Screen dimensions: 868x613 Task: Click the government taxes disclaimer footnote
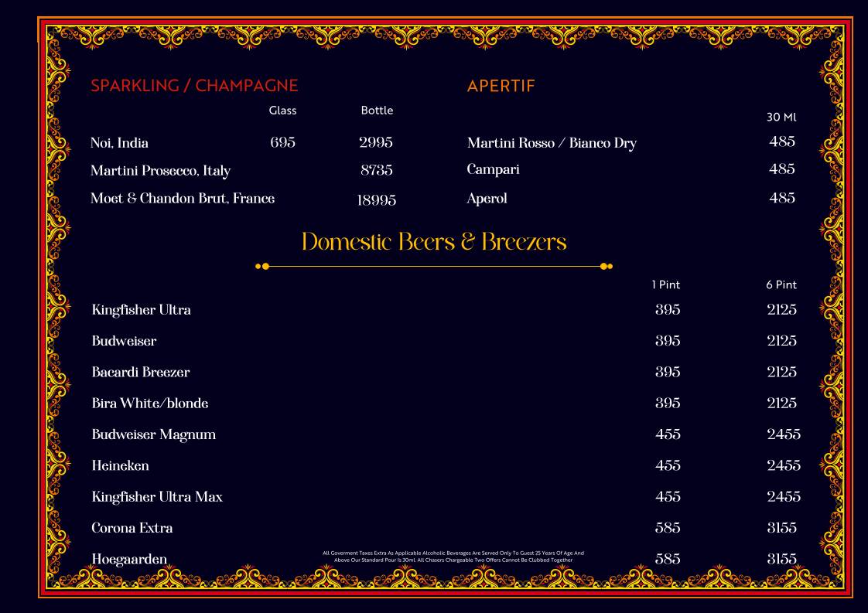click(x=453, y=557)
